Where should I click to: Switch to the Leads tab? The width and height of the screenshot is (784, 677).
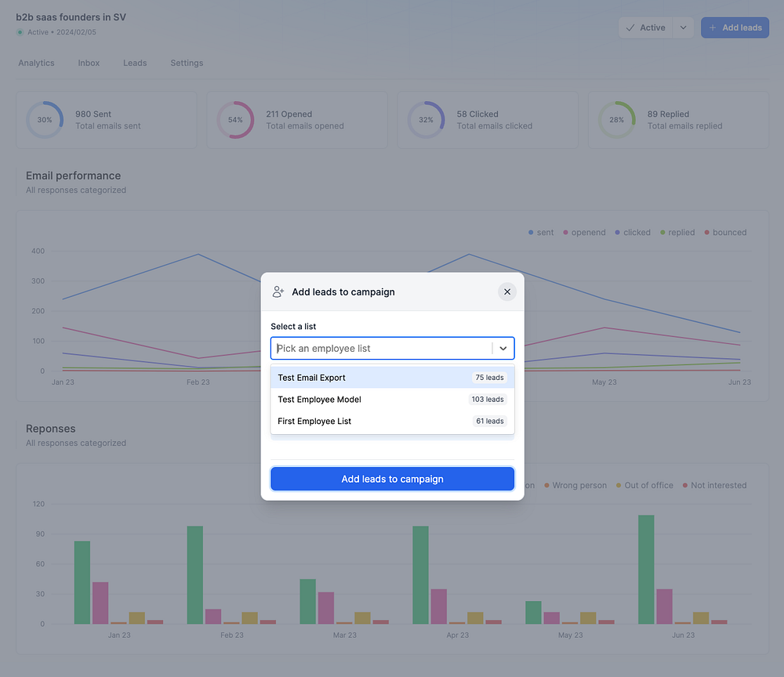135,63
